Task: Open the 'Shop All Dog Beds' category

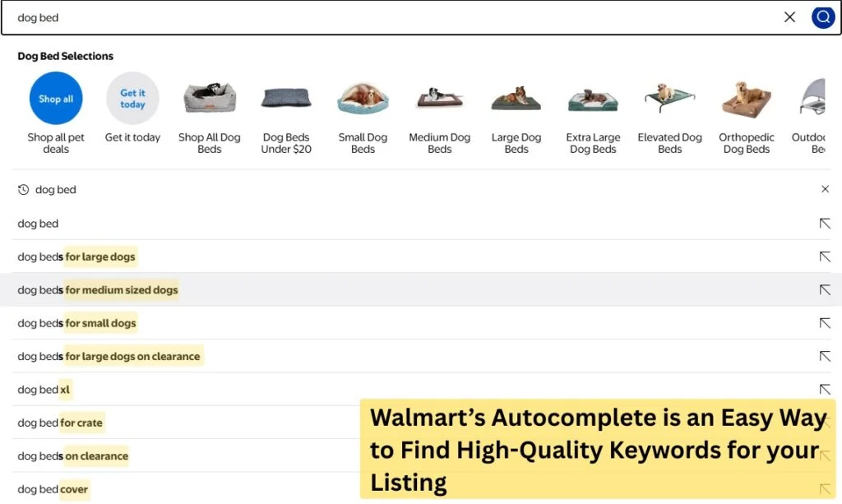Action: click(210, 98)
